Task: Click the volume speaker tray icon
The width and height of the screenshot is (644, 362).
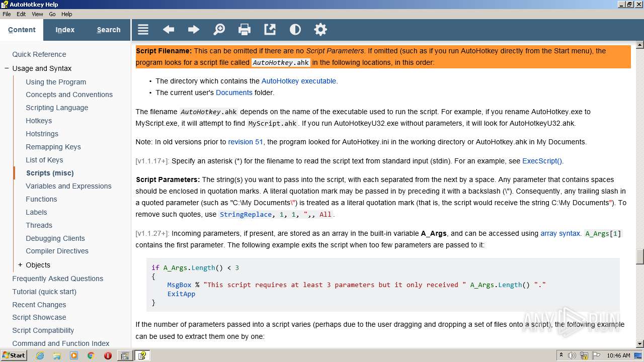Action: [572, 355]
